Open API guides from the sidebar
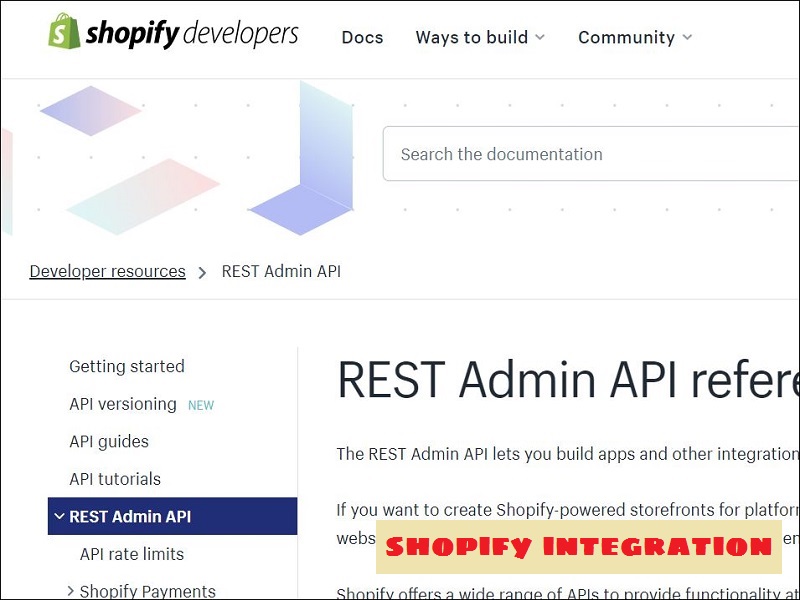Screen dimensions: 800x600 coord(109,441)
